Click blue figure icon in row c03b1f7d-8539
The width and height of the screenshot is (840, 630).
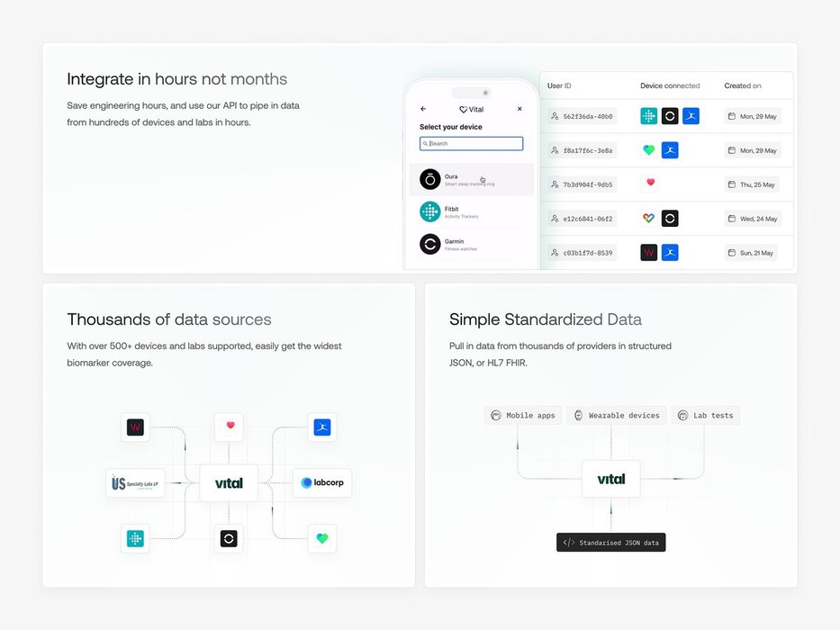click(670, 252)
